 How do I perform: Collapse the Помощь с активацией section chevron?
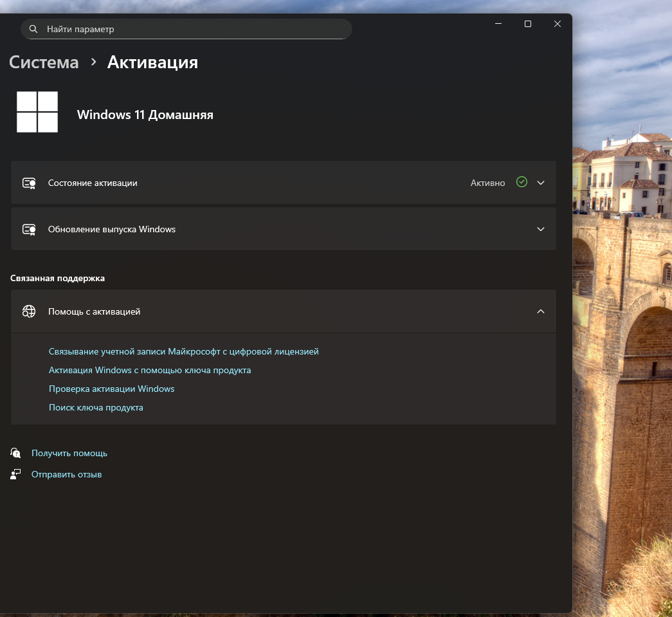[x=541, y=311]
